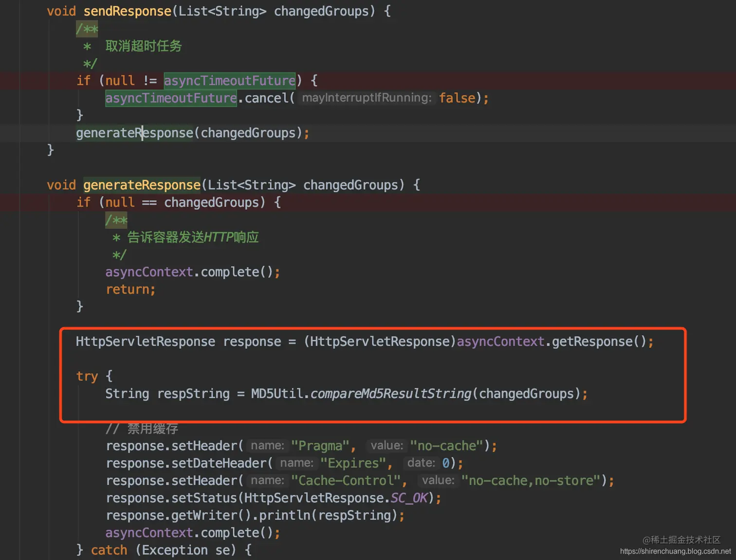Click the HttpServletResponse cast in parentheses
This screenshot has width=736, height=560.
[x=380, y=342]
